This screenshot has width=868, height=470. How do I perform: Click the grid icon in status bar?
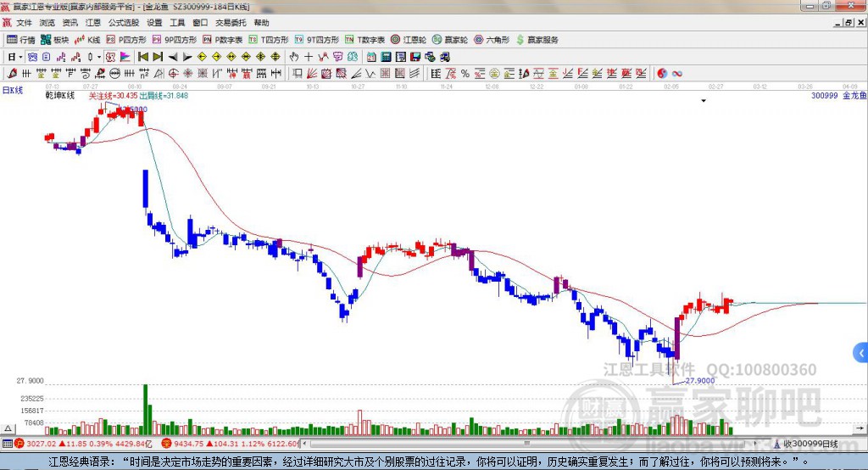(7, 444)
